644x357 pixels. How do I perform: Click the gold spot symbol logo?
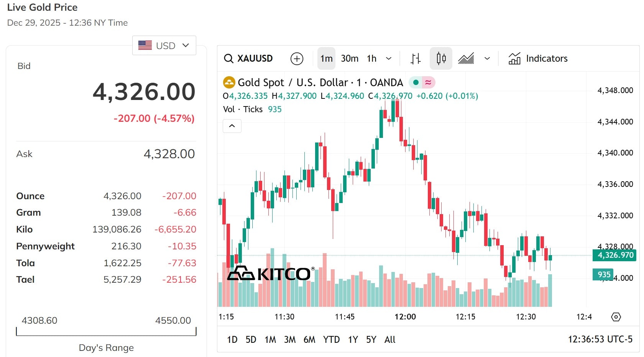pyautogui.click(x=229, y=82)
